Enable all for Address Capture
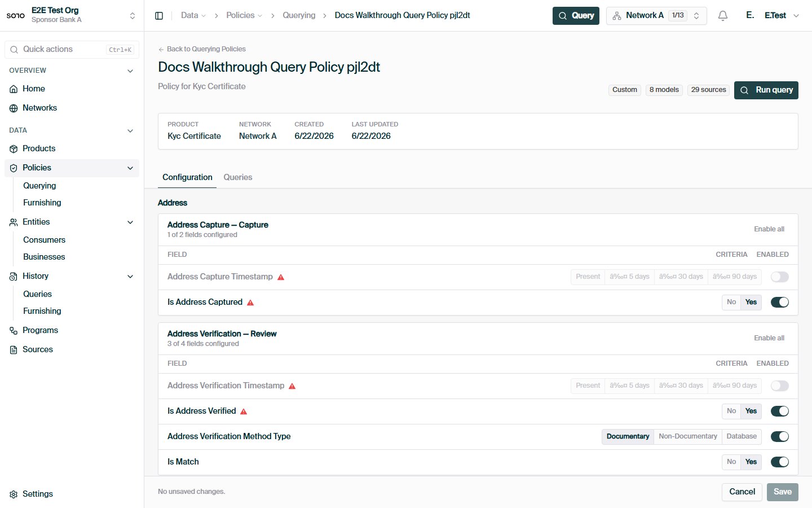This screenshot has height=508, width=812. click(x=769, y=229)
